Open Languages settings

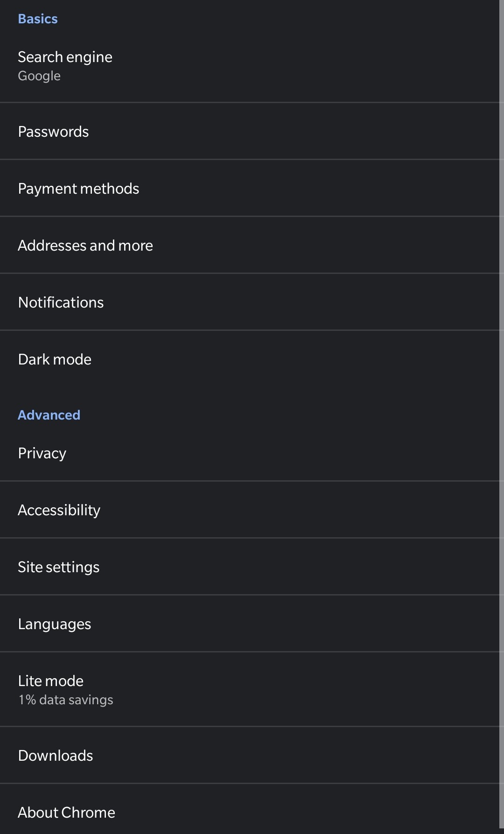[x=250, y=624]
